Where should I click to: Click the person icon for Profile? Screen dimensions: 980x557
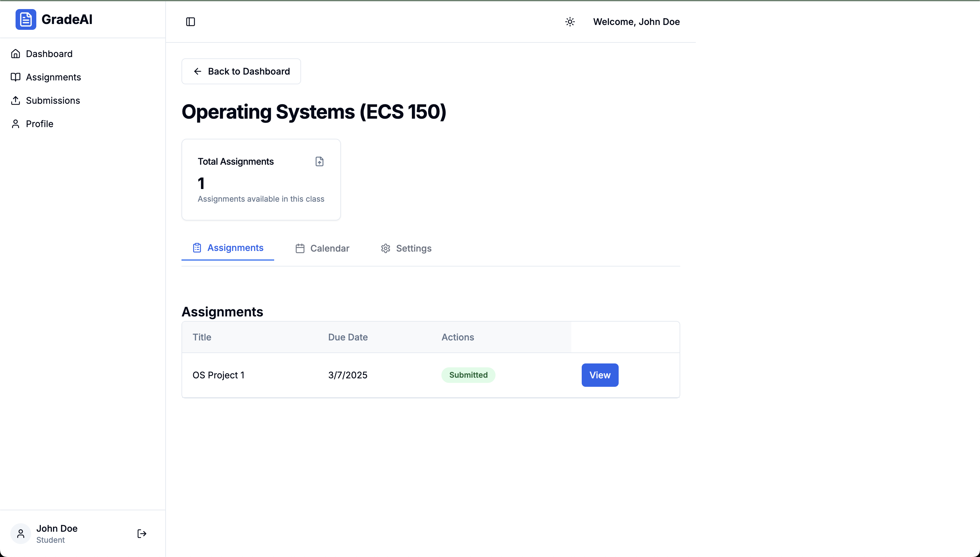[x=16, y=124]
